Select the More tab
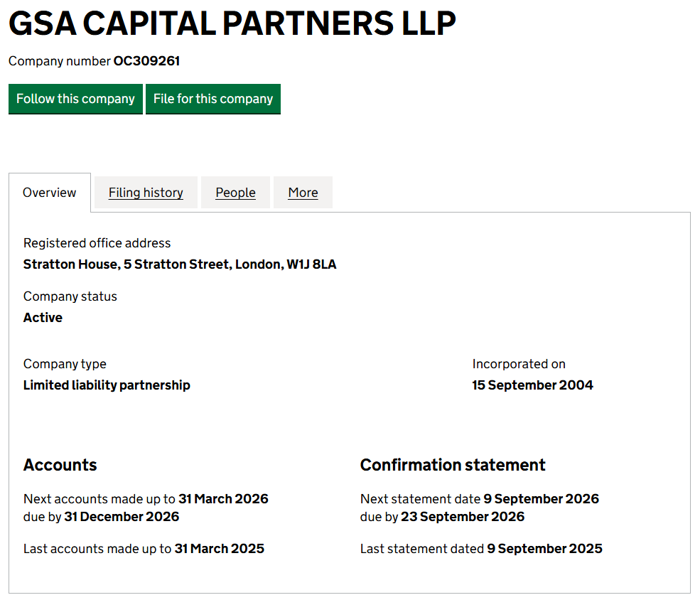This screenshot has width=700, height=600. point(303,192)
